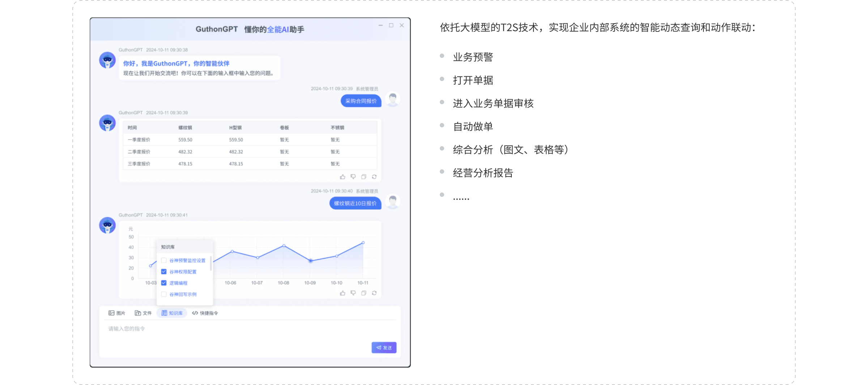
Task: Focus the 请输入您的指令 input box
Action: tap(250, 329)
